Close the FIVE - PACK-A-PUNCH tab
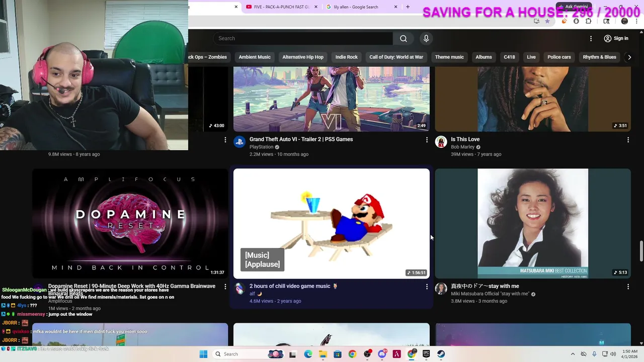This screenshot has width=644, height=362. pos(316,7)
